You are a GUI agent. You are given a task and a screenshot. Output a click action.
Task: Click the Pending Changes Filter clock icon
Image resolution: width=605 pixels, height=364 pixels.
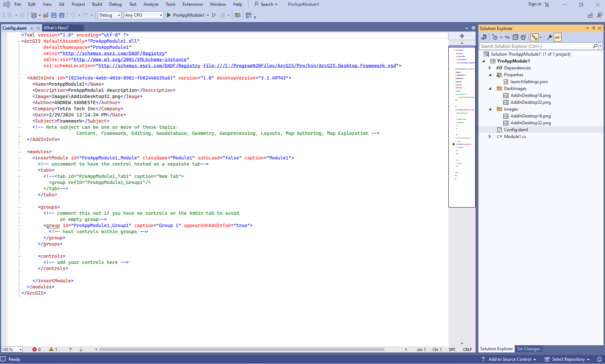click(x=495, y=37)
